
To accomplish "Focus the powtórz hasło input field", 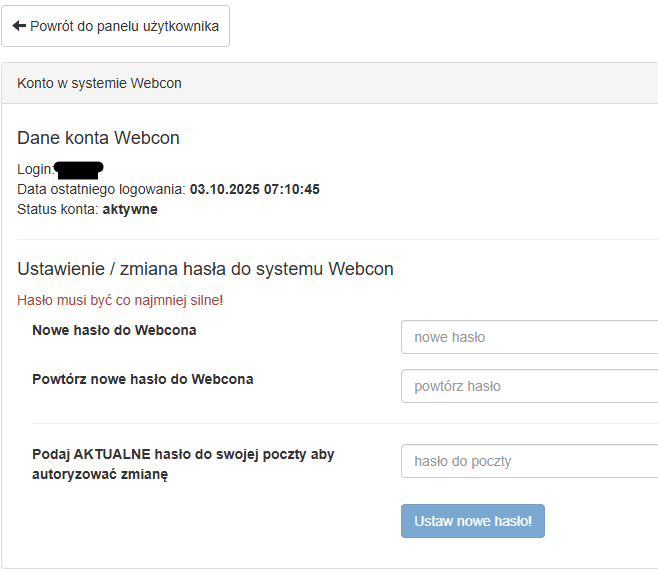I will point(528,386).
